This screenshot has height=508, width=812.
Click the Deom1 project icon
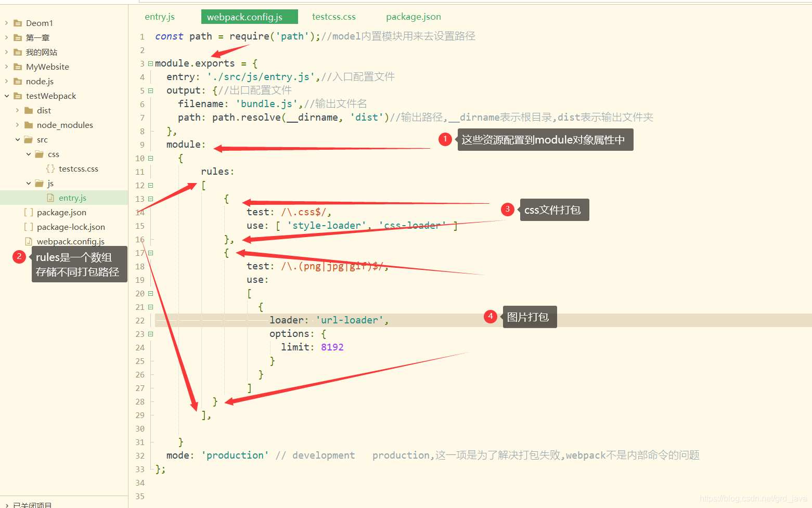pos(18,23)
